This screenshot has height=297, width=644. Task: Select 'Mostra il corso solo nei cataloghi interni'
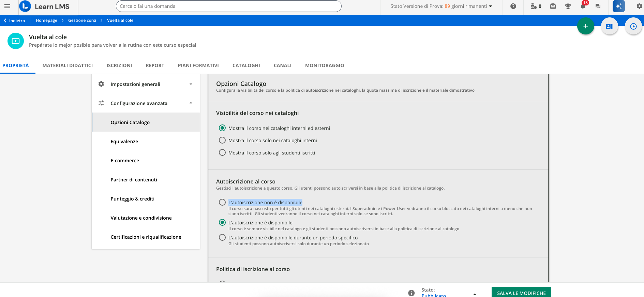tap(222, 140)
